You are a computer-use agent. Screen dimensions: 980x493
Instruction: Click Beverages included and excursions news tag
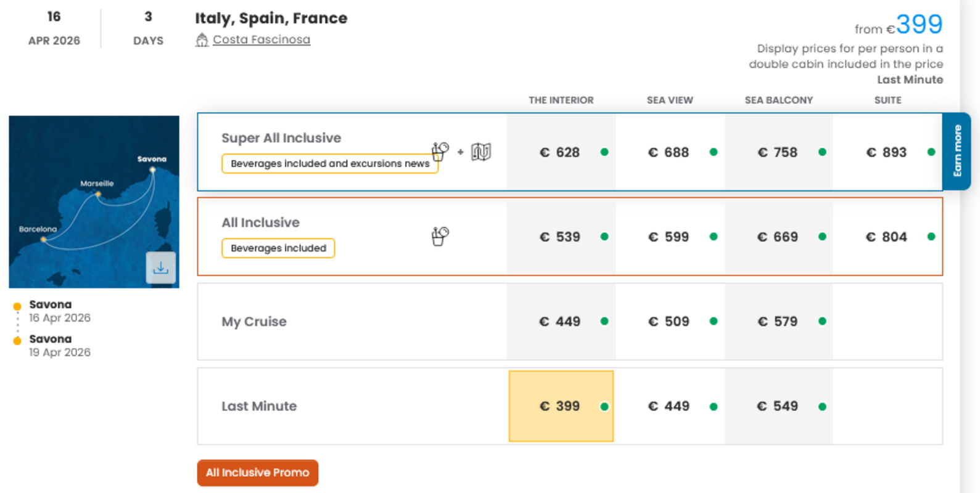click(329, 164)
